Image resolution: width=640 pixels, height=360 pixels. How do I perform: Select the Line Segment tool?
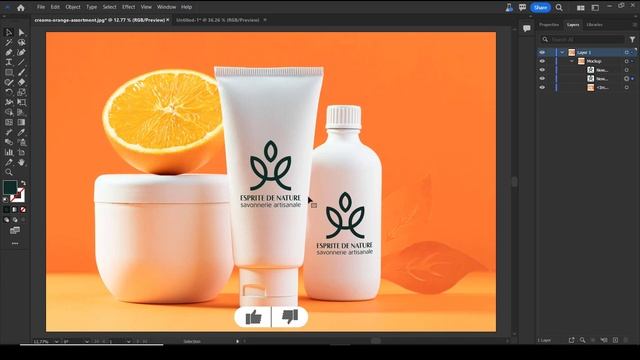coord(21,62)
